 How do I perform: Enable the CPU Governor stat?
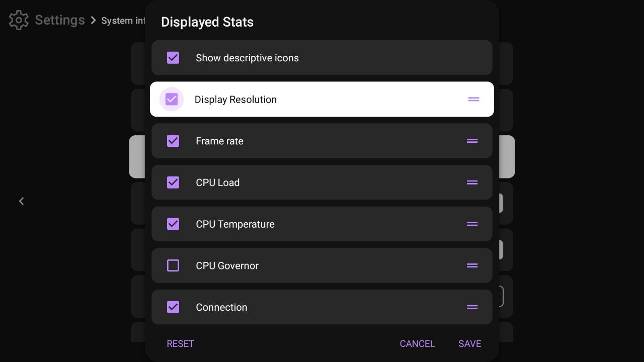[173, 265]
